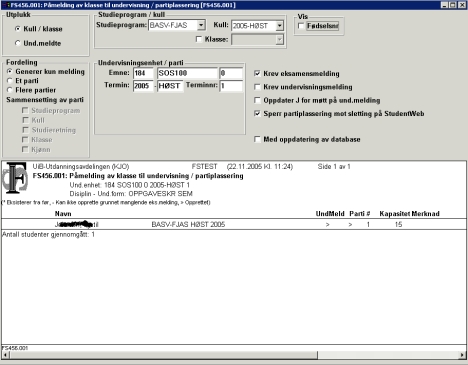Select the Kull / klasse radio button
The image size is (468, 365).
click(x=18, y=29)
